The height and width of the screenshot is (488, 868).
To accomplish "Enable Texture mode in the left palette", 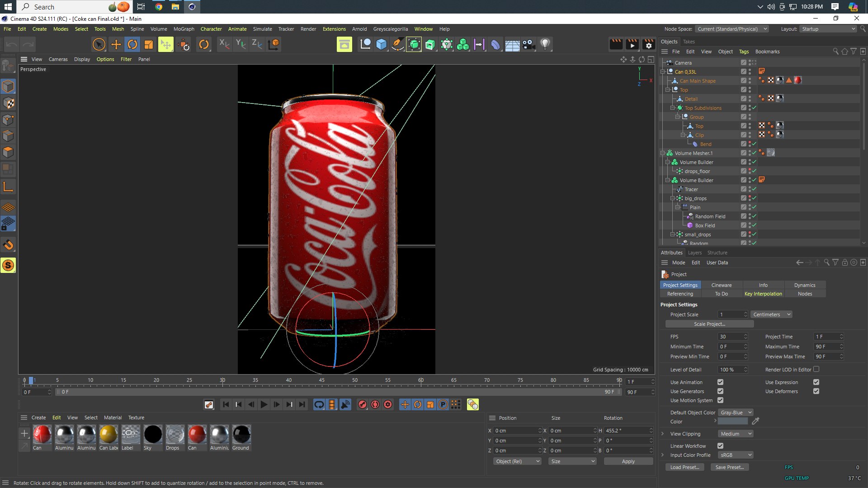I will coord(8,103).
